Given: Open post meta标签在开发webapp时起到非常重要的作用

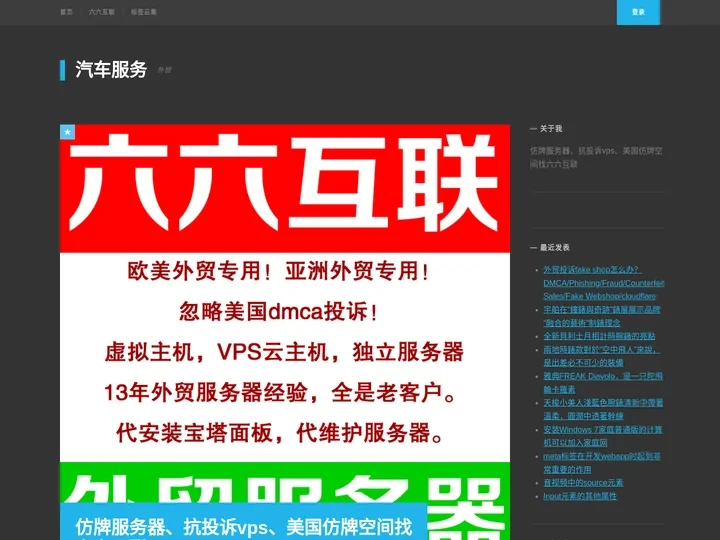Looking at the screenshot, I should click(x=602, y=463).
